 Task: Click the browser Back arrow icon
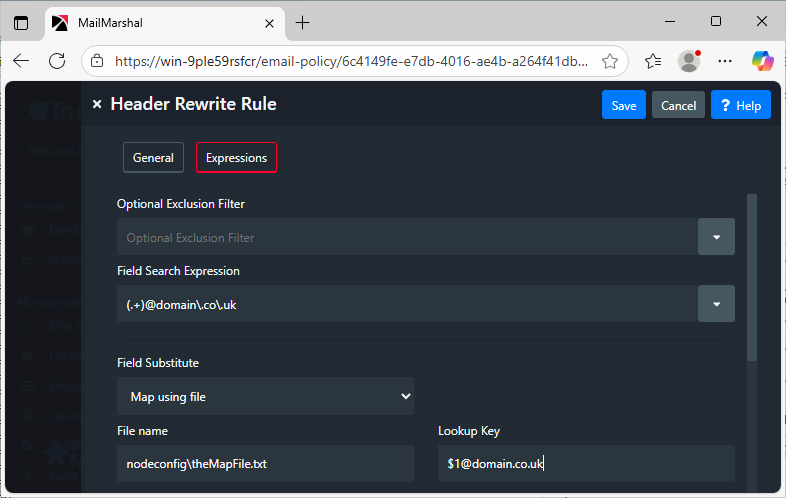pos(21,61)
